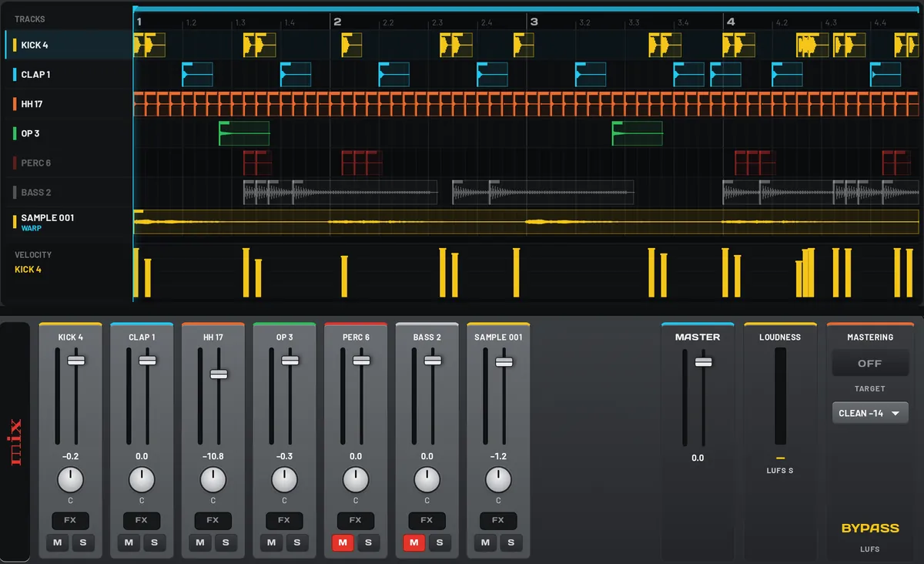Viewport: 924px width, 564px height.
Task: Toggle the mastering OFF switch
Action: click(x=870, y=363)
